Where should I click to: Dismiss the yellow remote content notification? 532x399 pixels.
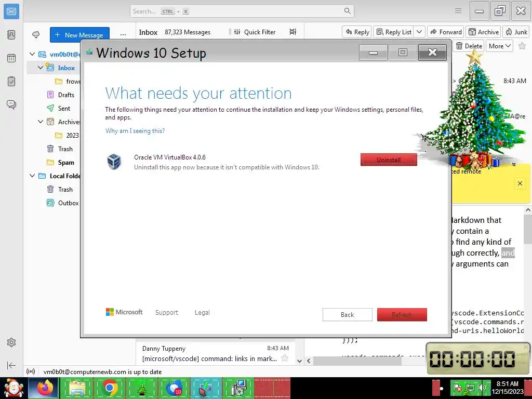tap(520, 183)
